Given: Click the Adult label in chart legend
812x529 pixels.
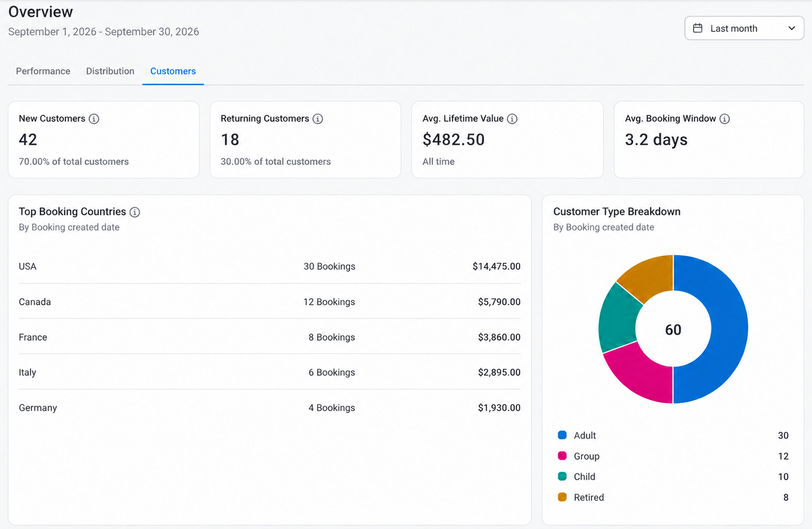Looking at the screenshot, I should point(585,435).
